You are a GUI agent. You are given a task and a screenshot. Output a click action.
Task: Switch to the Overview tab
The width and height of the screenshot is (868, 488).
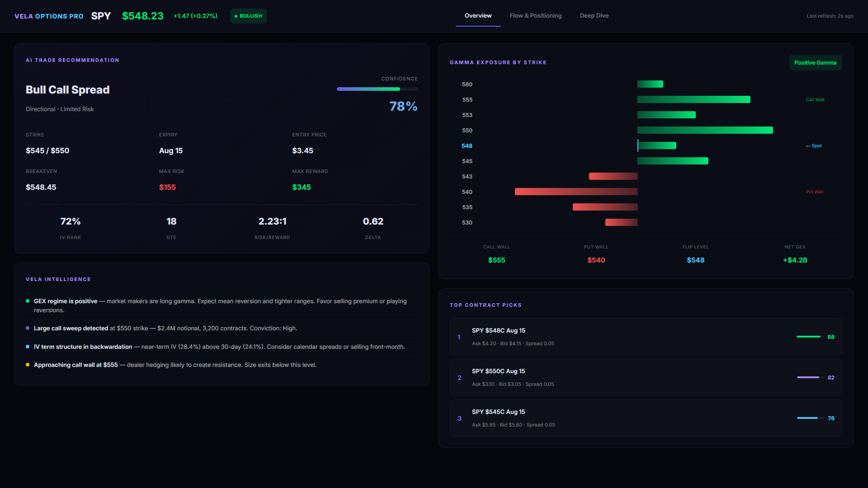tap(478, 16)
